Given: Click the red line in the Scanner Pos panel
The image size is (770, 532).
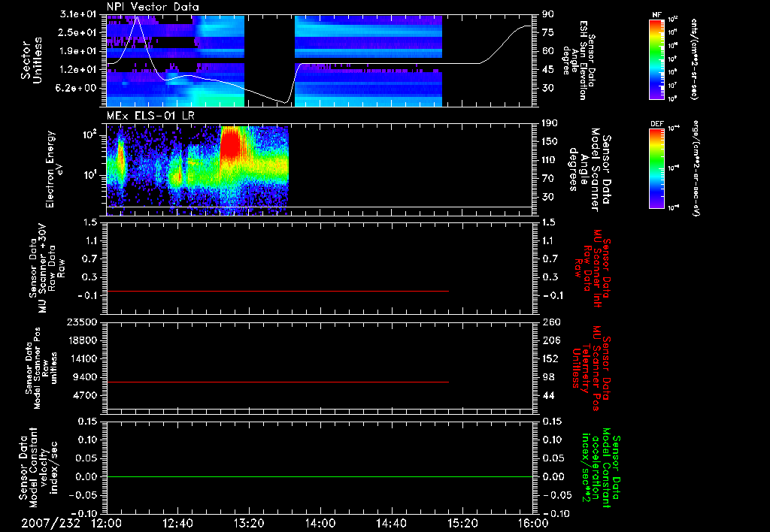Looking at the screenshot, I should click(x=278, y=382).
